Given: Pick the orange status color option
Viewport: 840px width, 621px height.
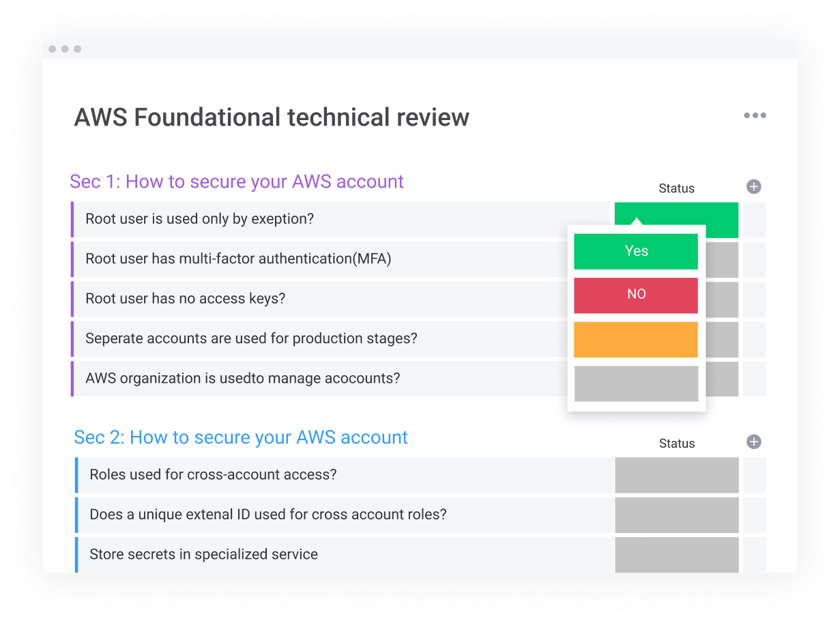Looking at the screenshot, I should coord(635,339).
